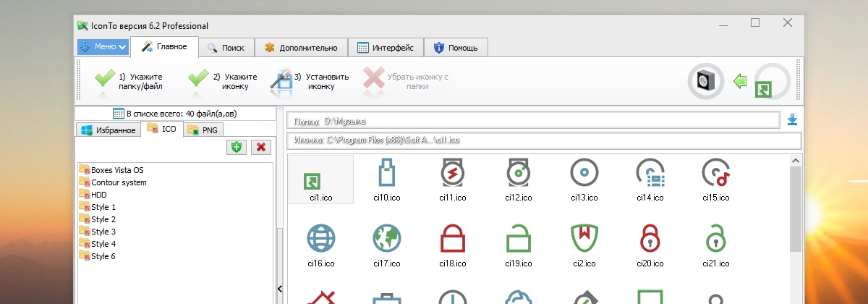868x304 pixels.
Task: Click the green shield add button
Action: pyautogui.click(x=236, y=147)
